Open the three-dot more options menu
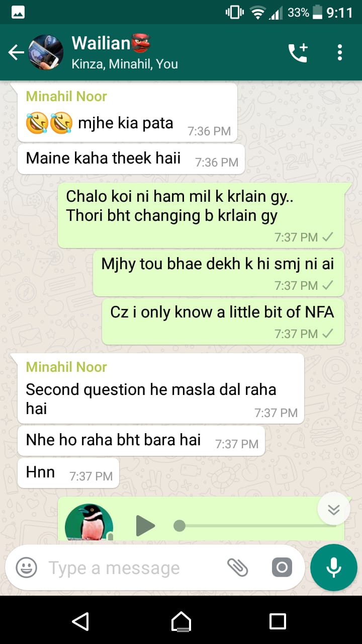The width and height of the screenshot is (362, 644). click(340, 52)
